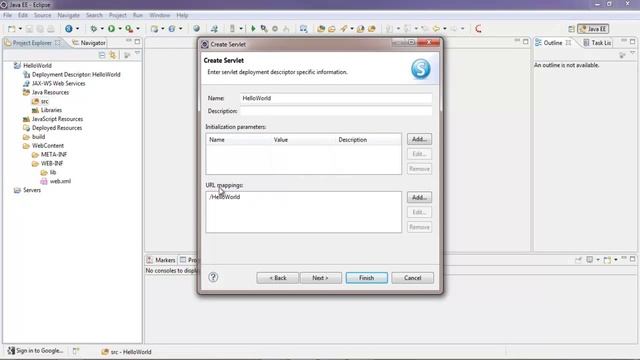Screen dimensions: 640x360
Task: Open the dropdown beside the Debug icon
Action: (x=102, y=29)
